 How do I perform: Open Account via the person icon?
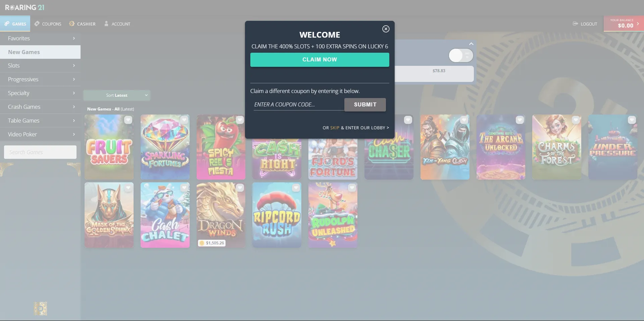coord(106,24)
